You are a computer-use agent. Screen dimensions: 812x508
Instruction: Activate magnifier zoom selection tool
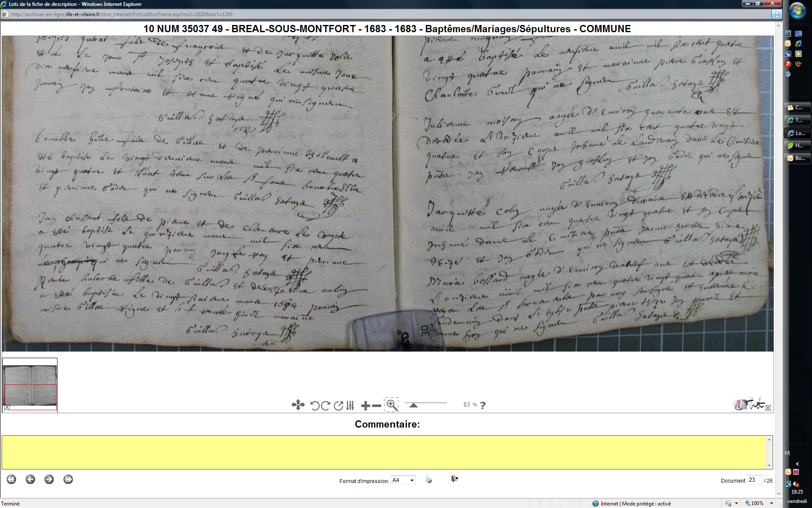click(392, 405)
